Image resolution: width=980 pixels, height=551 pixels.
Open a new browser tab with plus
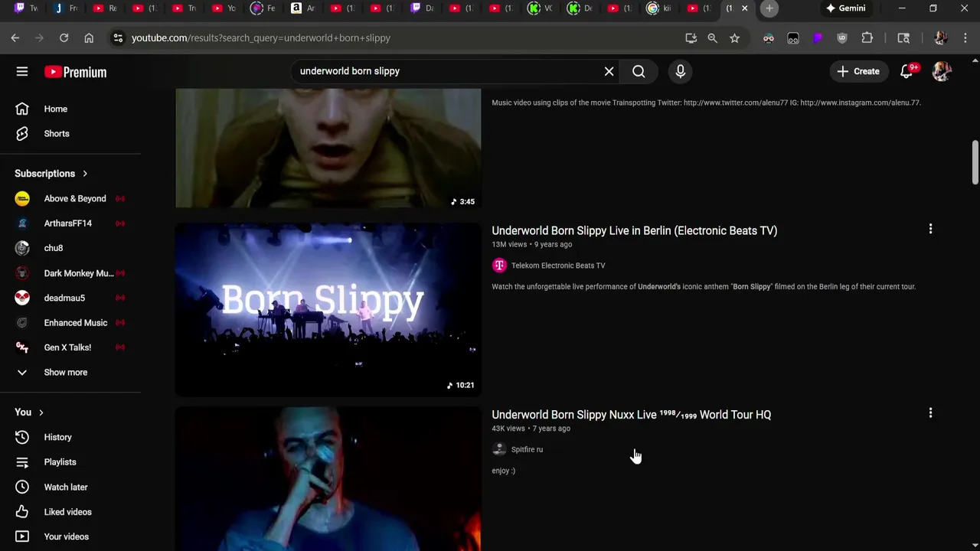pos(769,8)
